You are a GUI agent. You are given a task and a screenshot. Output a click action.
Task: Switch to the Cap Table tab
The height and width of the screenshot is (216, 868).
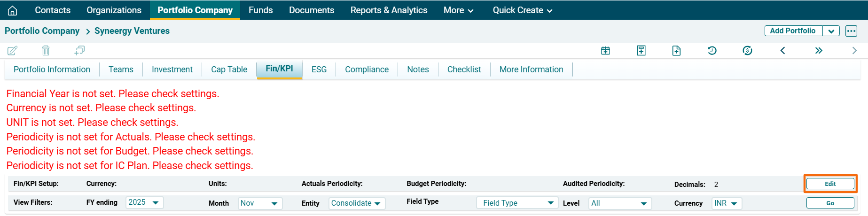229,69
